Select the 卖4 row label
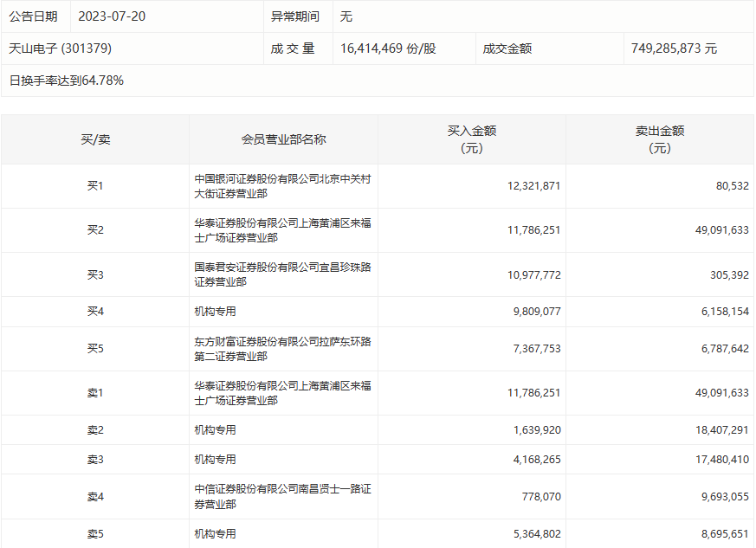 click(95, 496)
